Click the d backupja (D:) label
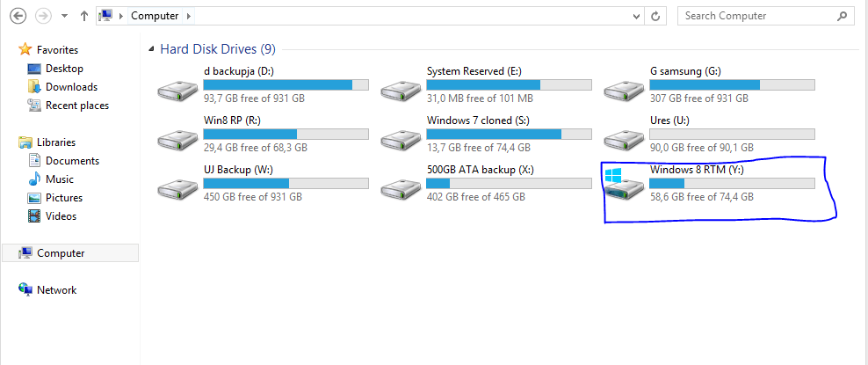The height and width of the screenshot is (365, 868). pyautogui.click(x=239, y=71)
